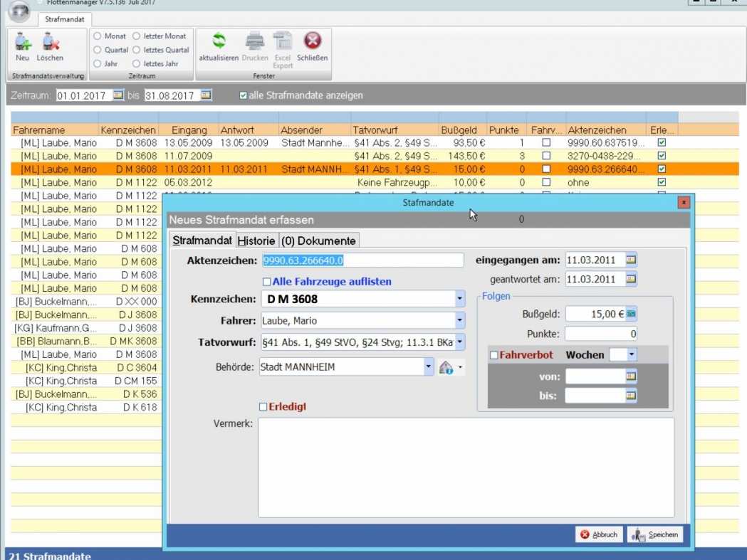Open the Fahrer dropdown list

pyautogui.click(x=460, y=321)
